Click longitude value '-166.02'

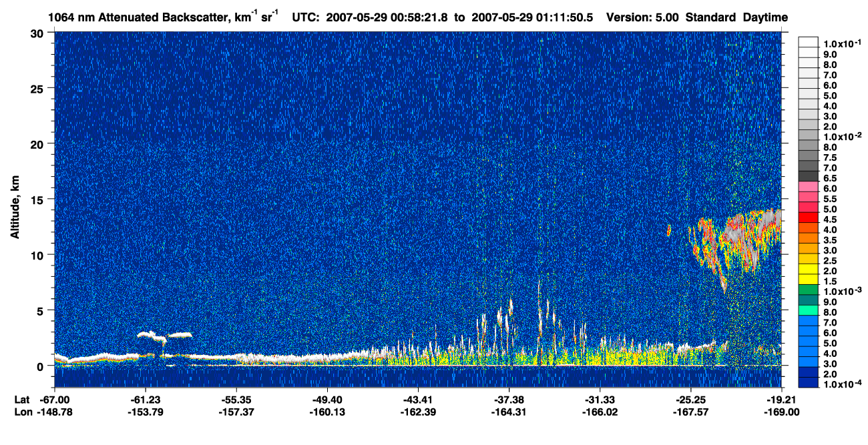[x=600, y=412]
